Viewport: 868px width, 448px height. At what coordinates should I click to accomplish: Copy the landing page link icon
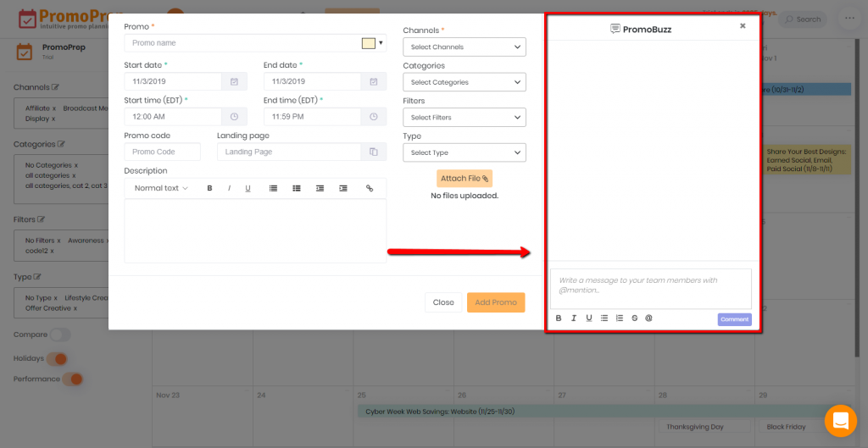tap(374, 152)
